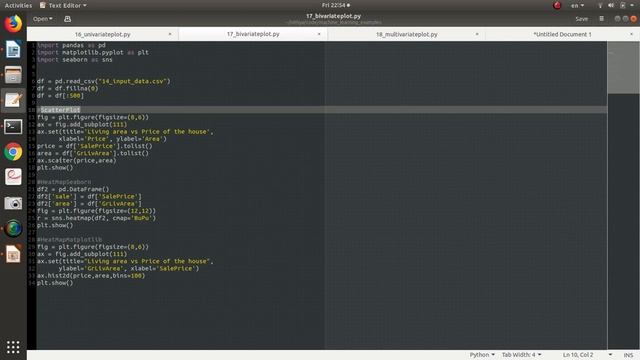640x360 pixels.
Task: Click the last plt.show() on line 34
Action: [55, 283]
